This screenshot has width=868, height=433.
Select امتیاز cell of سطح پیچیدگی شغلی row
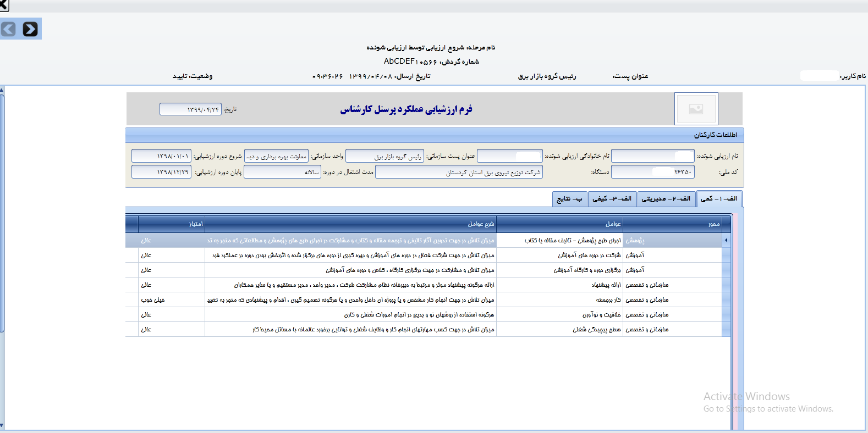(x=171, y=329)
